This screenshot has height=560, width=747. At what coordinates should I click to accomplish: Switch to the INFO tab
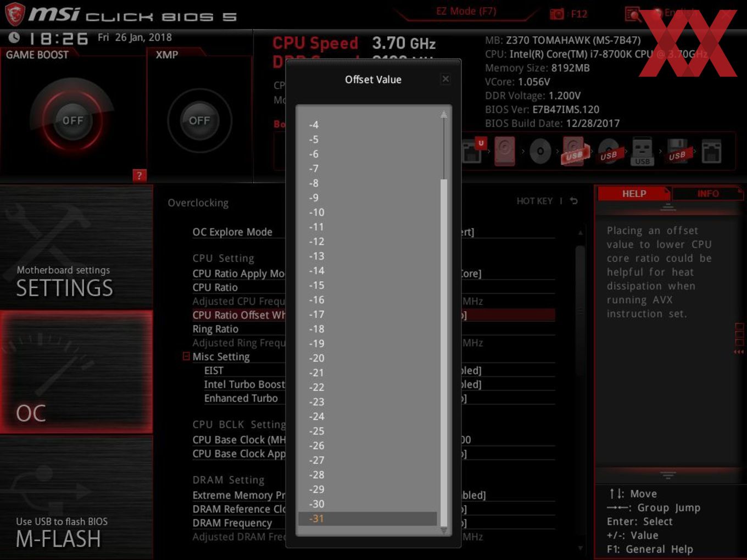[708, 193]
